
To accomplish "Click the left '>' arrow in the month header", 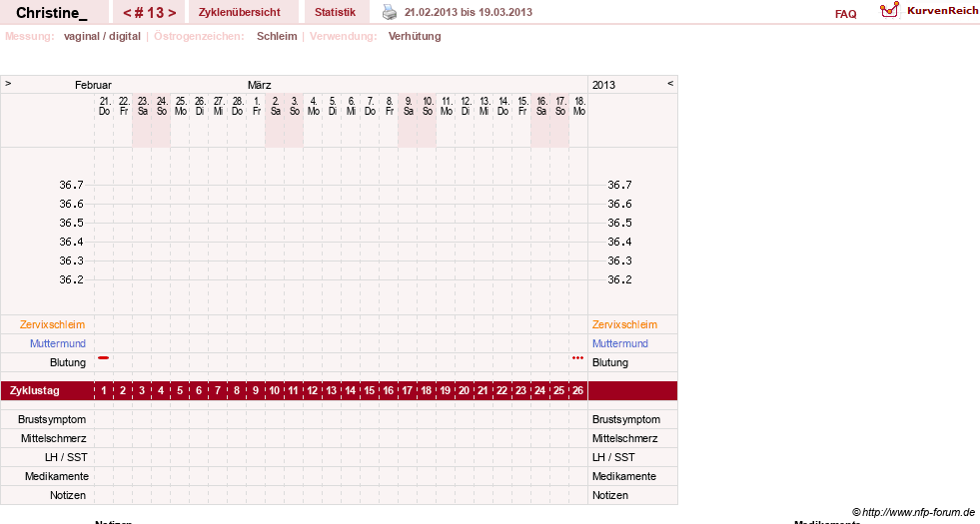I will (8, 83).
